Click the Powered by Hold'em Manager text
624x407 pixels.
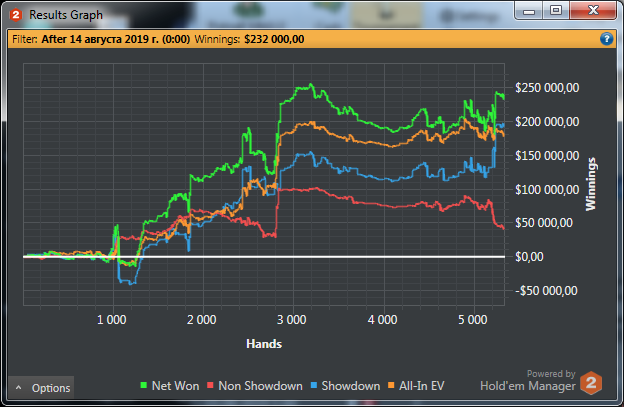click(x=528, y=380)
